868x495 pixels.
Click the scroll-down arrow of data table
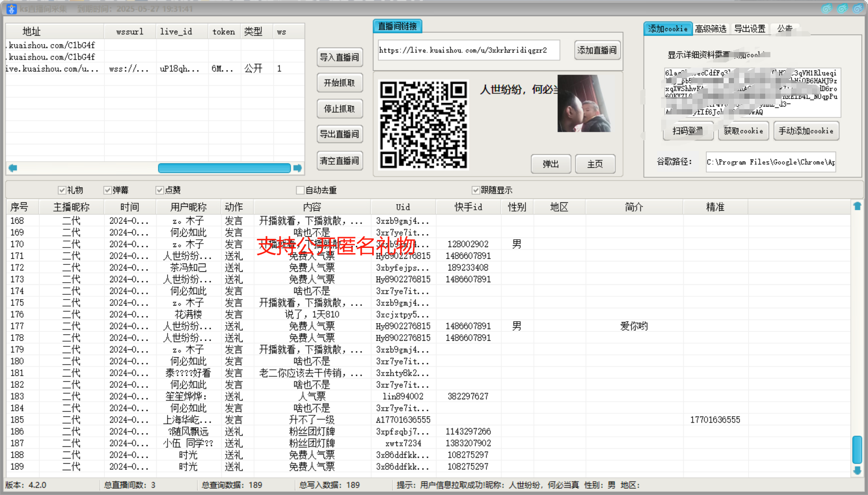pyautogui.click(x=857, y=470)
